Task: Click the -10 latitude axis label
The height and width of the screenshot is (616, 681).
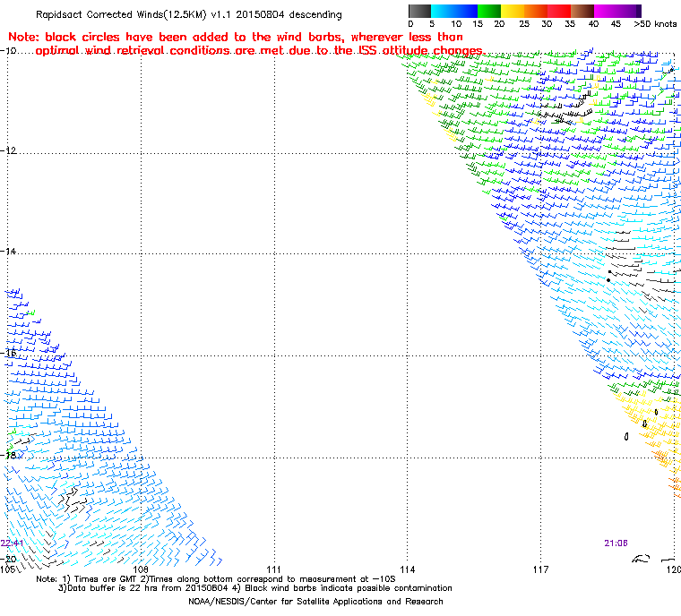Action: [8, 51]
